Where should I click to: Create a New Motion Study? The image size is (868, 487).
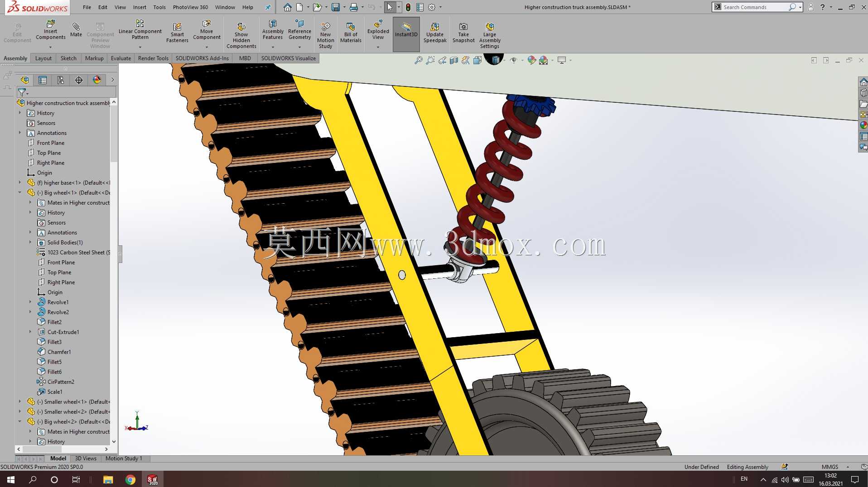click(x=325, y=35)
